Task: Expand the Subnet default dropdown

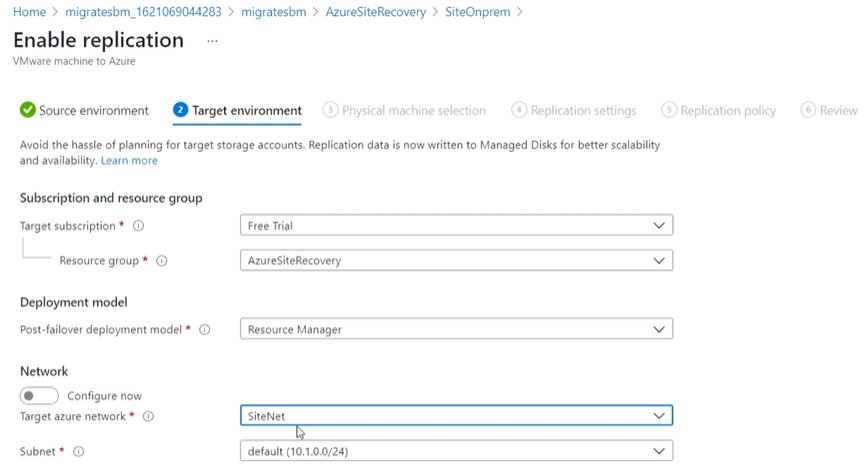Action: tap(456, 451)
